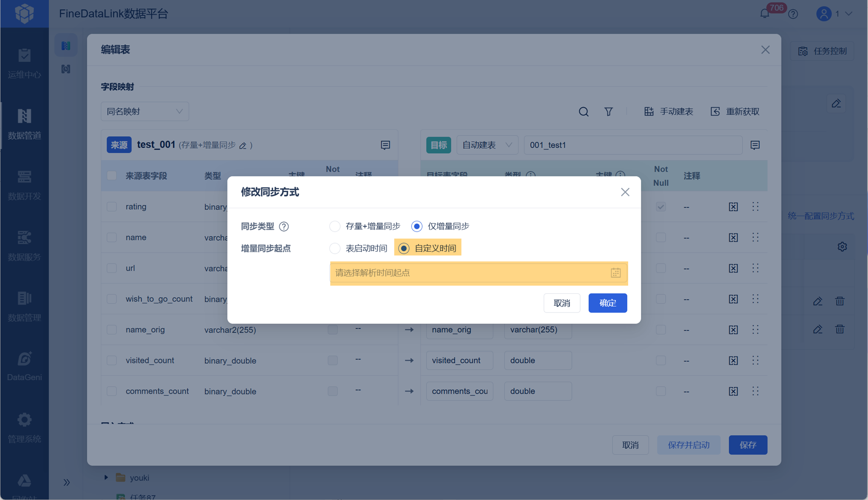Viewport: 868px width, 500px height.
Task: Open 数据管理 in sidebar
Action: click(x=24, y=307)
